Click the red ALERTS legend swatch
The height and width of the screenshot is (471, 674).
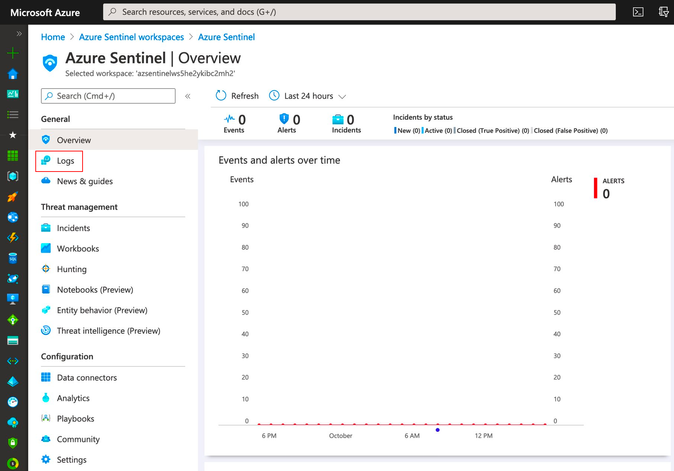[x=595, y=188]
